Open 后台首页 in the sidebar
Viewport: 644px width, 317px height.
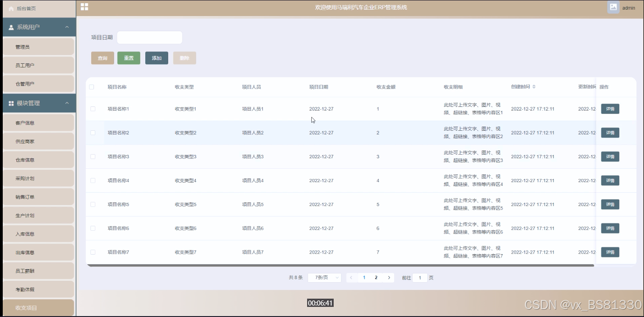38,9
